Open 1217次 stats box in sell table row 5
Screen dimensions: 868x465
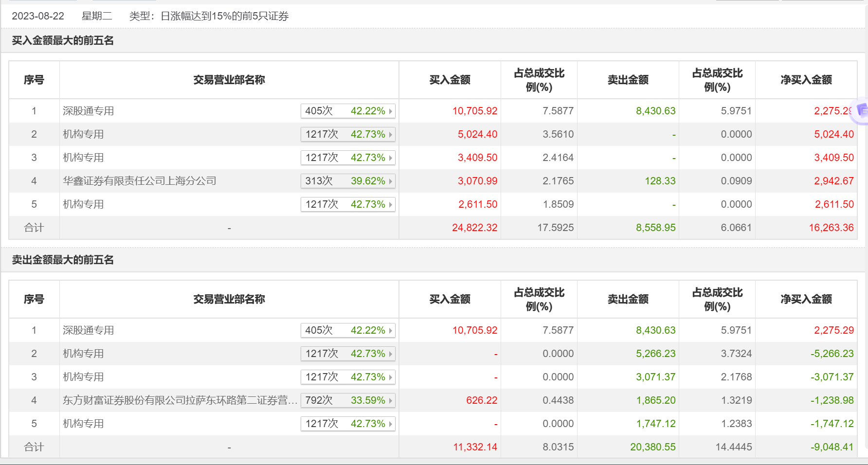[347, 424]
